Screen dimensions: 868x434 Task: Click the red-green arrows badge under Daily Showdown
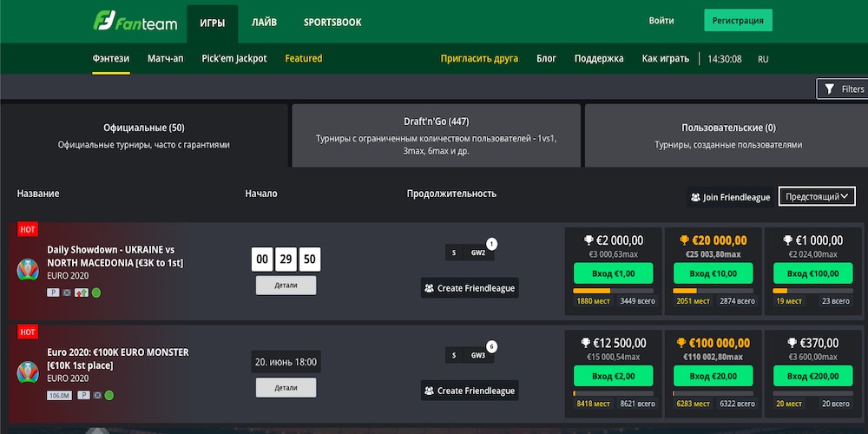click(82, 293)
